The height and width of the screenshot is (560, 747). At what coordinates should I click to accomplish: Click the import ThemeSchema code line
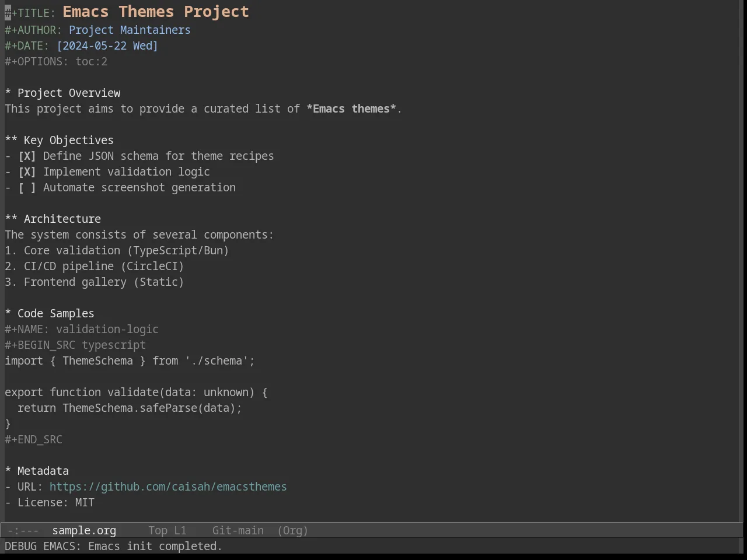[130, 361]
